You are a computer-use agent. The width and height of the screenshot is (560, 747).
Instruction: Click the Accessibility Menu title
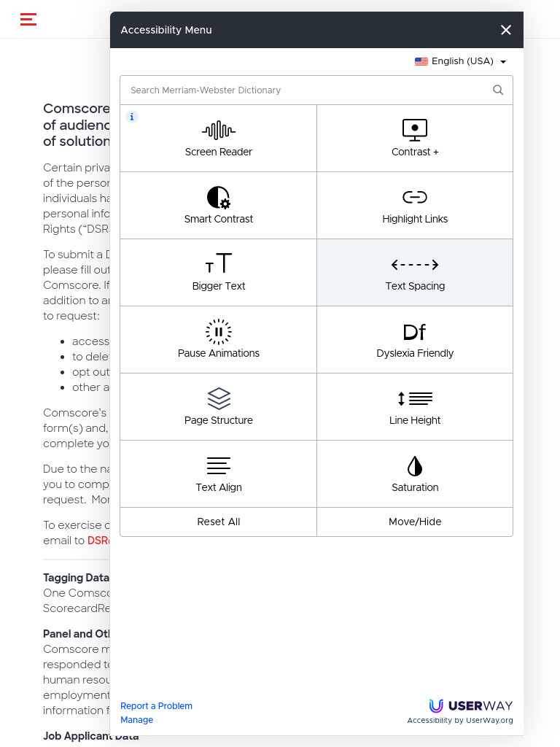(x=166, y=30)
